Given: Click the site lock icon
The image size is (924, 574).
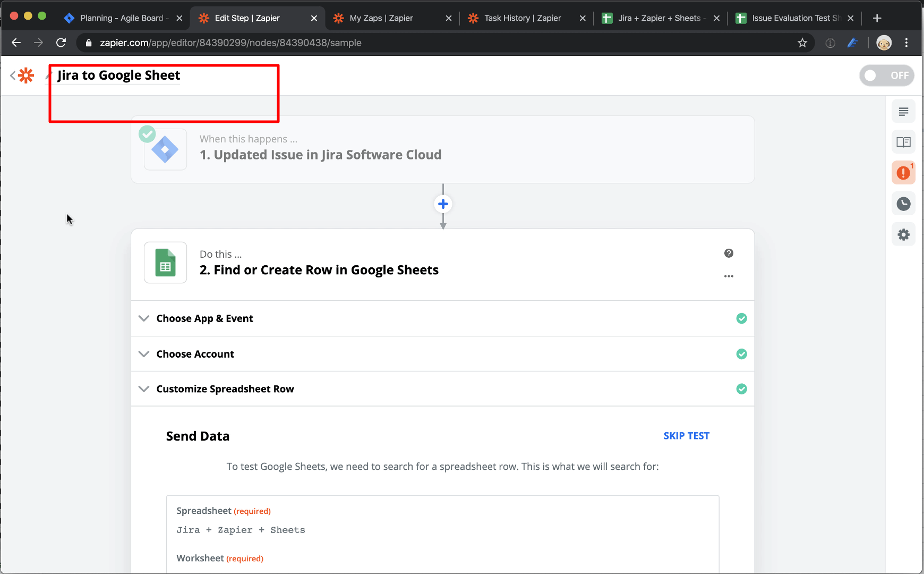Looking at the screenshot, I should [x=89, y=43].
